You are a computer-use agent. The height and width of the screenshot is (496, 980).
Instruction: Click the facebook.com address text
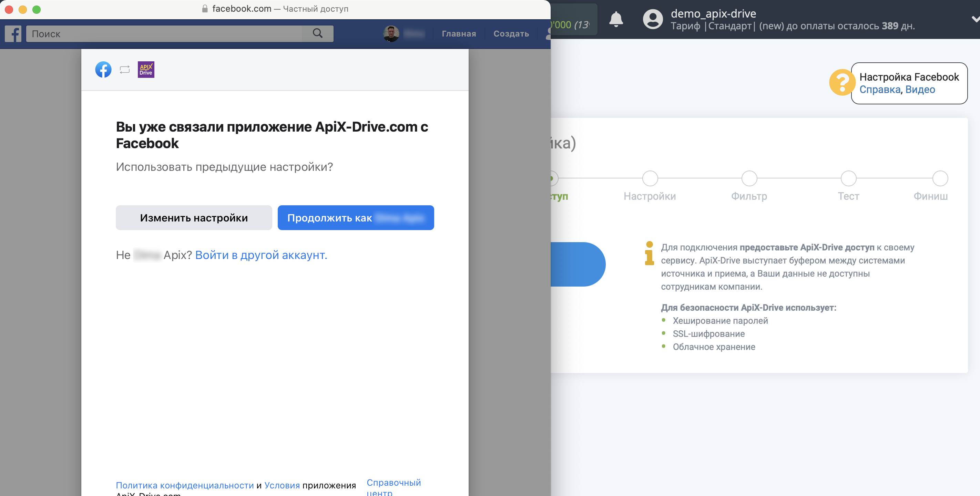tap(242, 9)
